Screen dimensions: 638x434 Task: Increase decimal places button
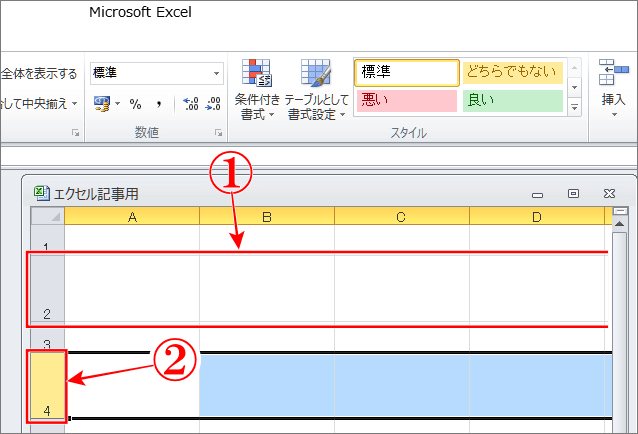(190, 104)
